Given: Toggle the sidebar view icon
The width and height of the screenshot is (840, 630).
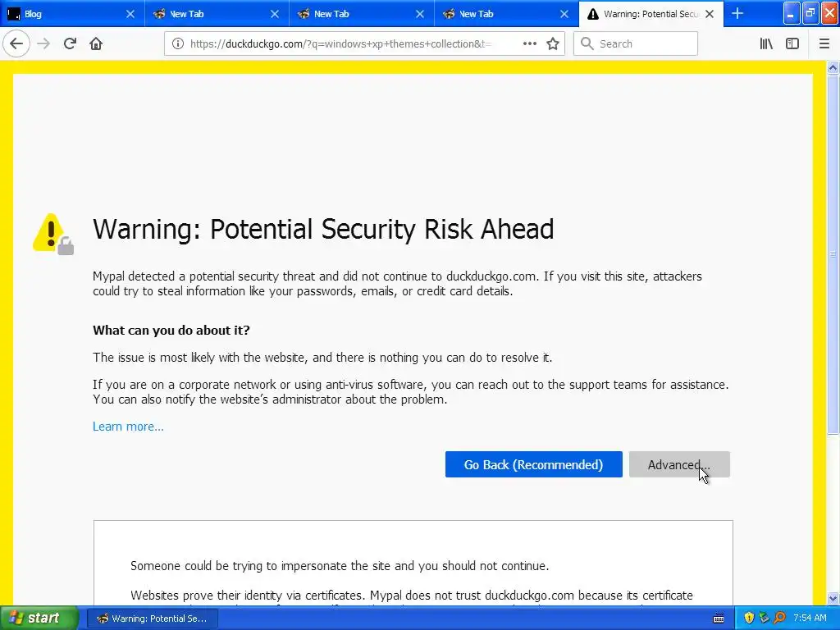Looking at the screenshot, I should coord(792,43).
